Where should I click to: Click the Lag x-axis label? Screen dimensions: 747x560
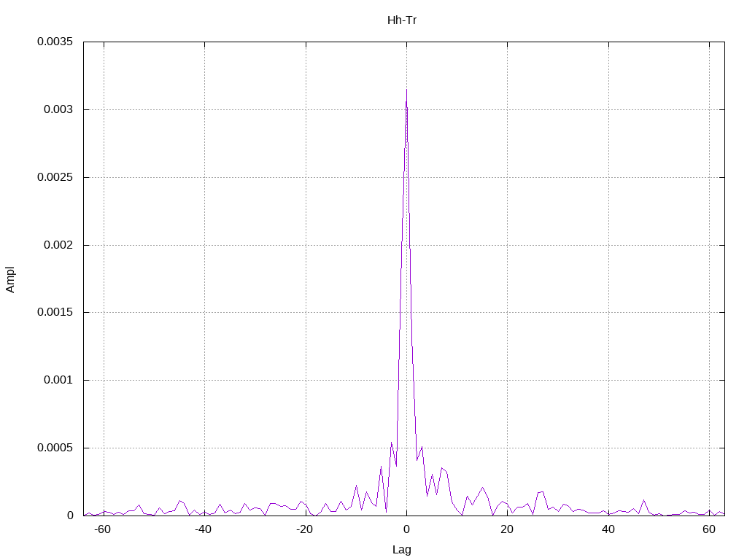click(x=402, y=550)
